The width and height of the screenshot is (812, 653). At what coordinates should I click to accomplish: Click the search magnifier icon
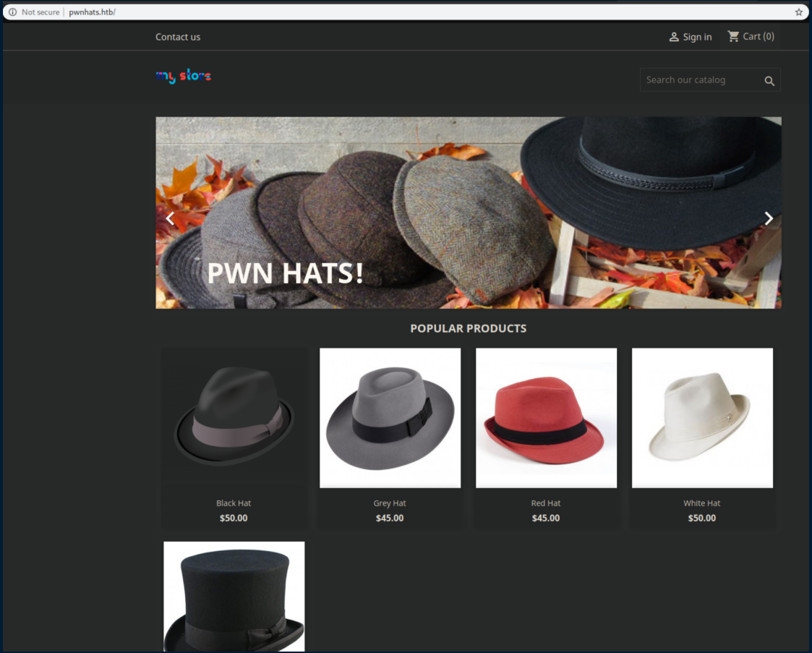769,81
